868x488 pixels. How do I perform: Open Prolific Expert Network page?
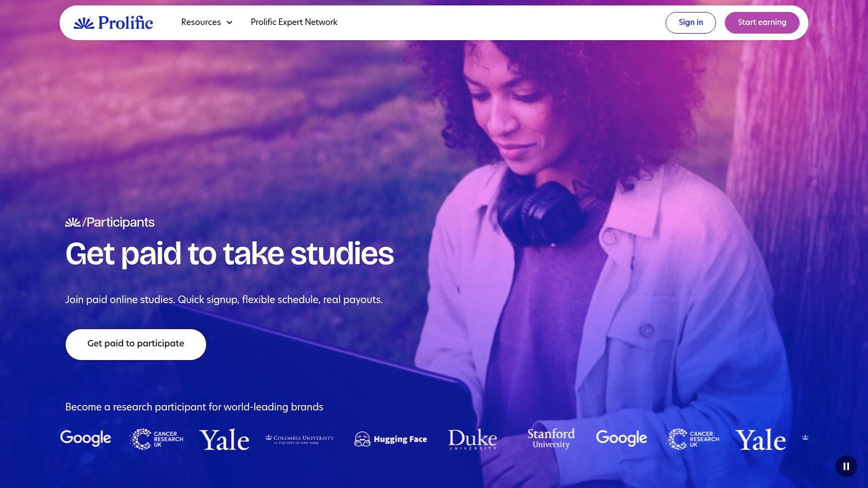[x=294, y=22]
